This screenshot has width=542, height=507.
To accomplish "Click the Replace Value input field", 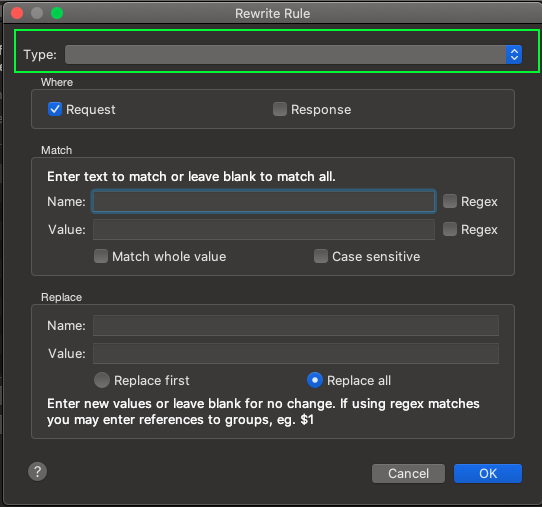I will tap(296, 354).
